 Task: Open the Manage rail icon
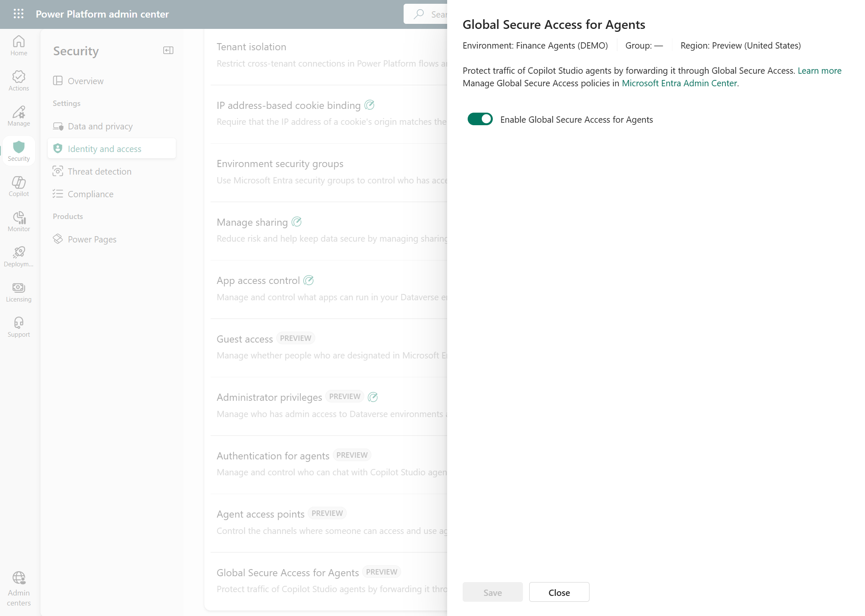19,116
